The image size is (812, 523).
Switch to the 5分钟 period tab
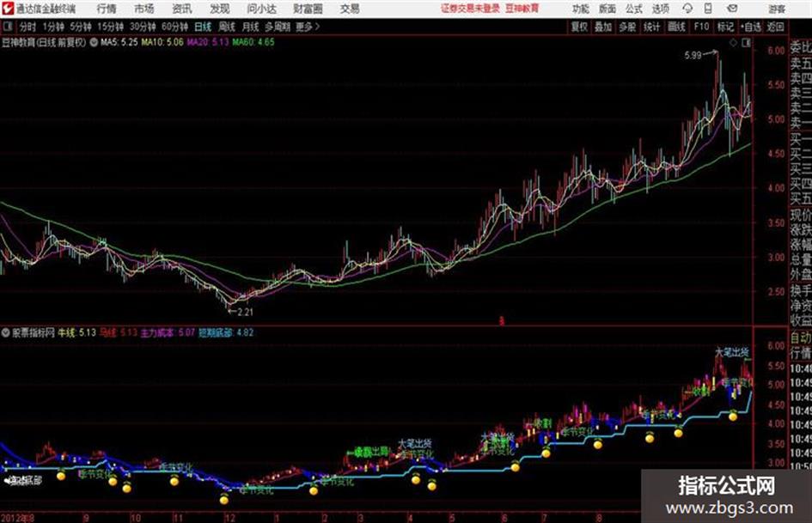click(x=81, y=27)
